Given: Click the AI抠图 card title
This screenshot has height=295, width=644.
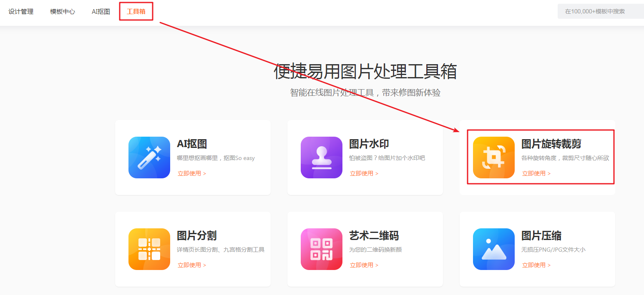Looking at the screenshot, I should pyautogui.click(x=192, y=144).
